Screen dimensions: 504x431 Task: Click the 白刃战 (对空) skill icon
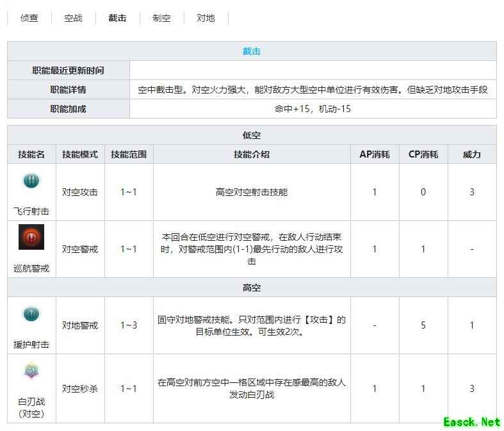31,371
